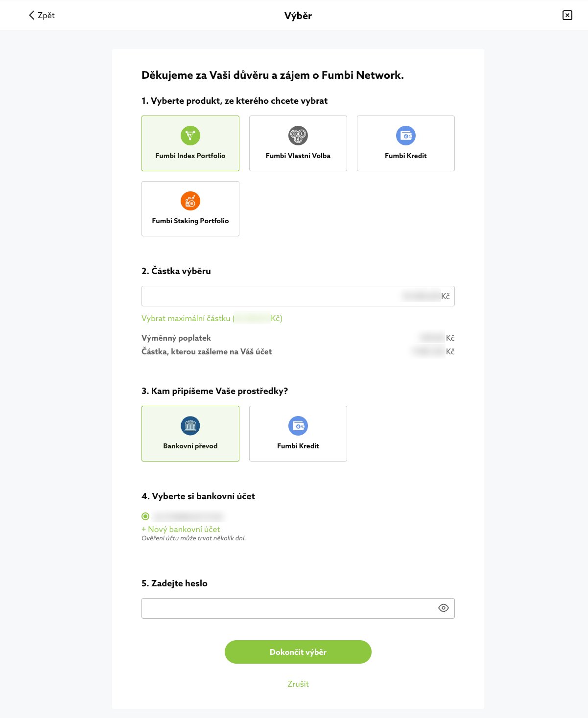Click the Zrušit link
The image size is (588, 718).
tap(298, 684)
